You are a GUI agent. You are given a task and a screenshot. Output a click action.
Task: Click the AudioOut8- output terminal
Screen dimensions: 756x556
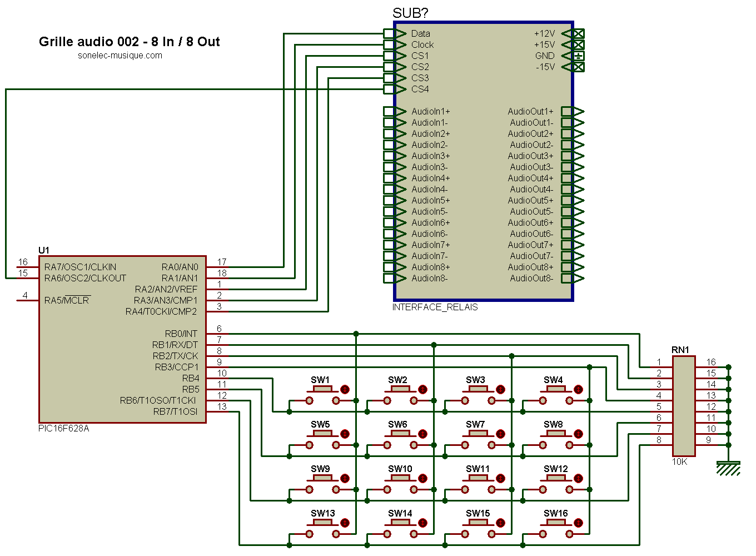pos(573,278)
